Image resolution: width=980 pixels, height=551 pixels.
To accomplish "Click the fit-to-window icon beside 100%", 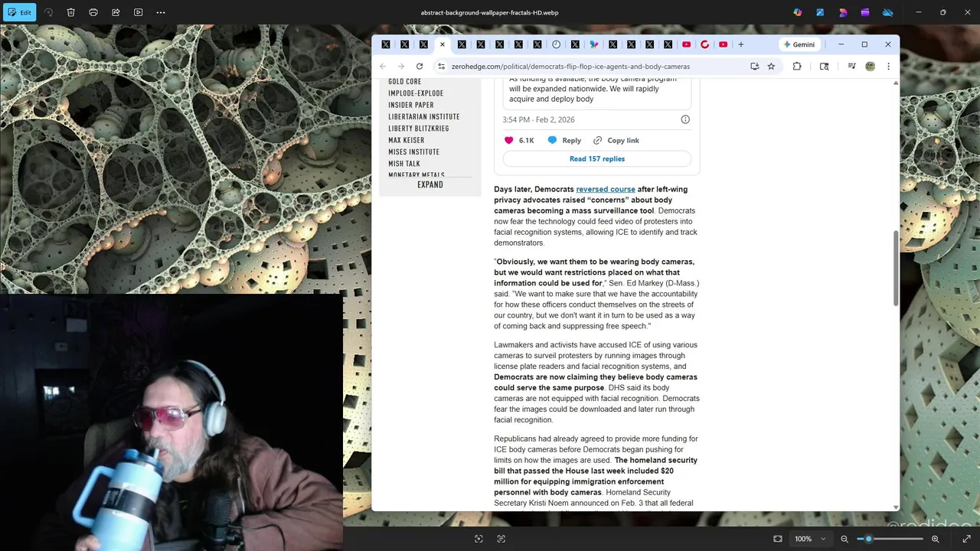I will point(778,539).
